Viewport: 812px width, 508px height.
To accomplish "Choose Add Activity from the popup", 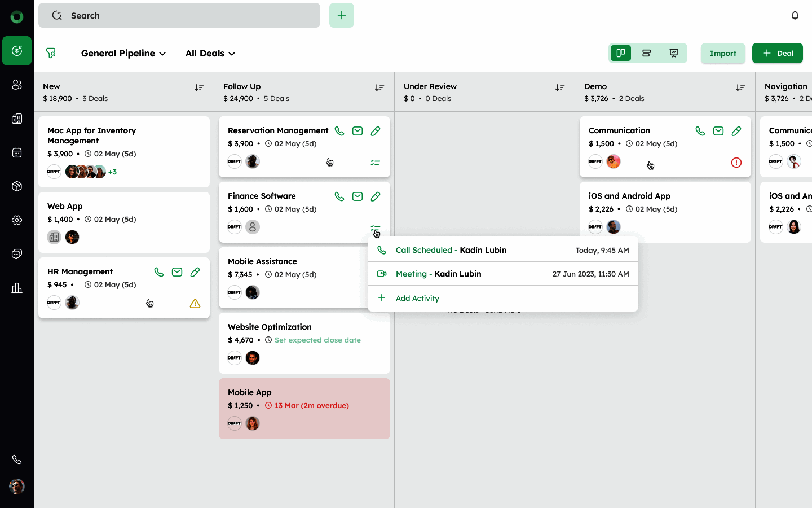I will click(x=417, y=298).
